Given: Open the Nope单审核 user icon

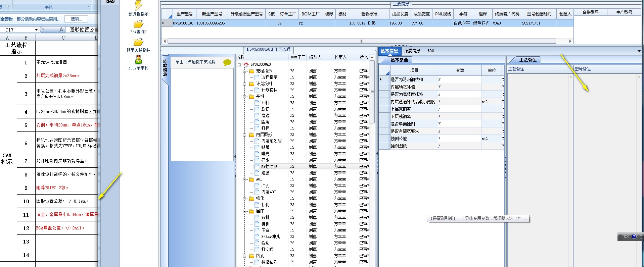Looking at the screenshot, I should coord(138,60).
